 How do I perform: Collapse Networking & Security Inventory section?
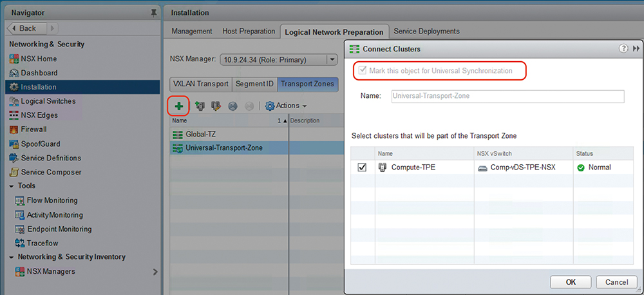[x=12, y=257]
